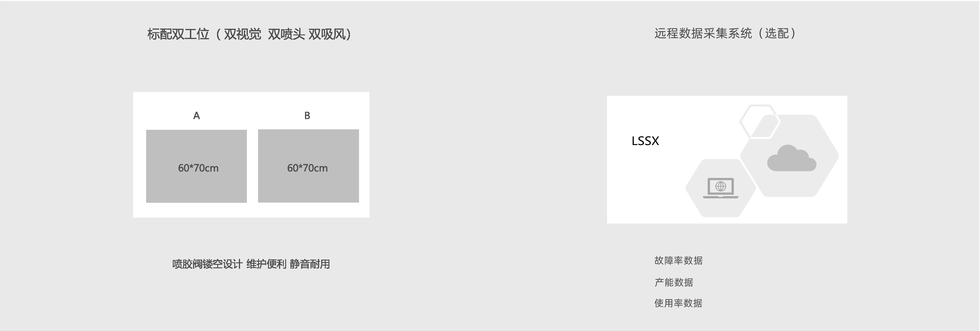Viewport: 980px width, 331px height.
Task: Select the 使用率数据 item
Action: point(678,303)
